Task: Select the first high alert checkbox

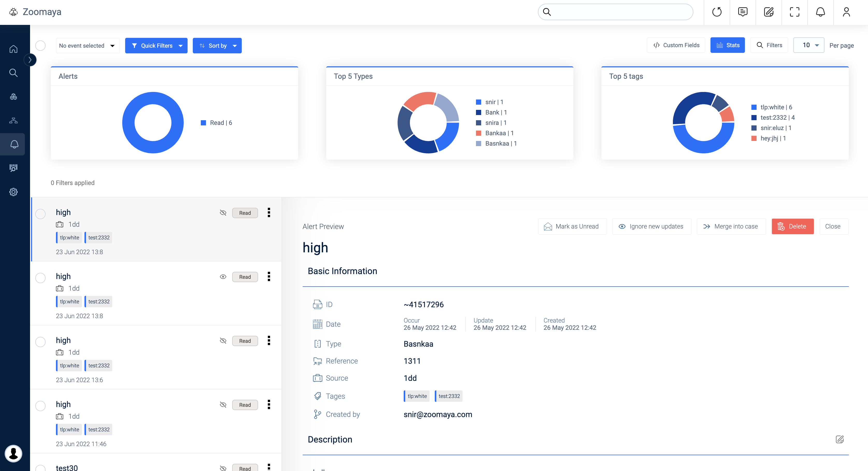Action: point(40,214)
